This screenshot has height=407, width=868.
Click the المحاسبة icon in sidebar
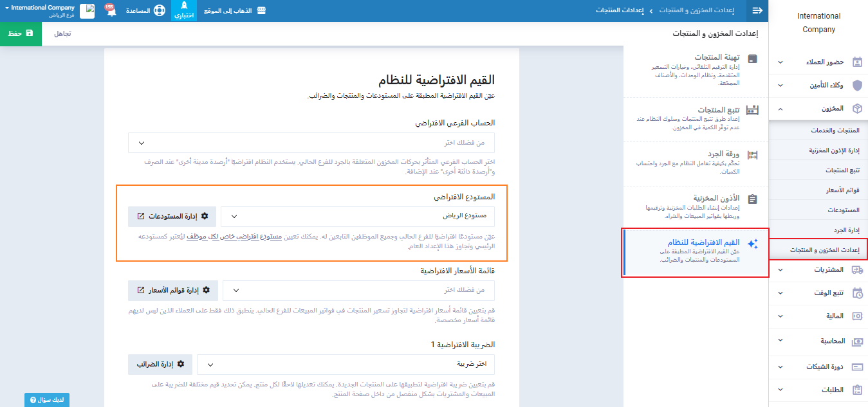pos(857,341)
